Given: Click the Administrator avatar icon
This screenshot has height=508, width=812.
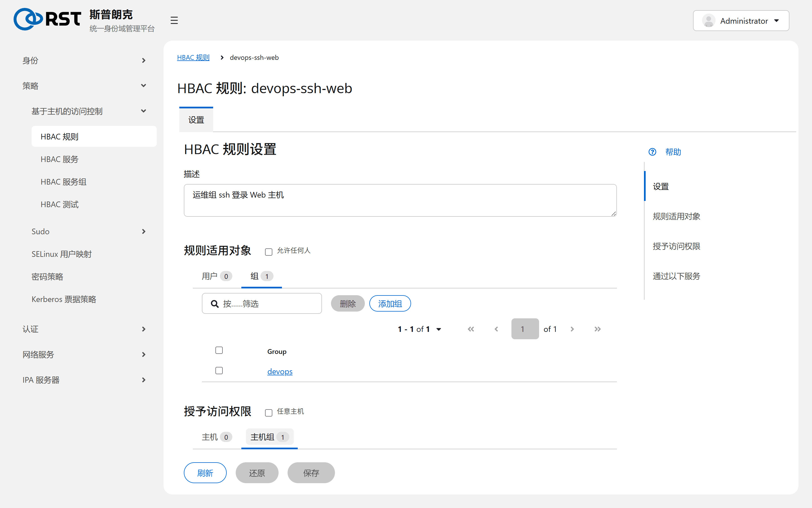Looking at the screenshot, I should (x=708, y=21).
